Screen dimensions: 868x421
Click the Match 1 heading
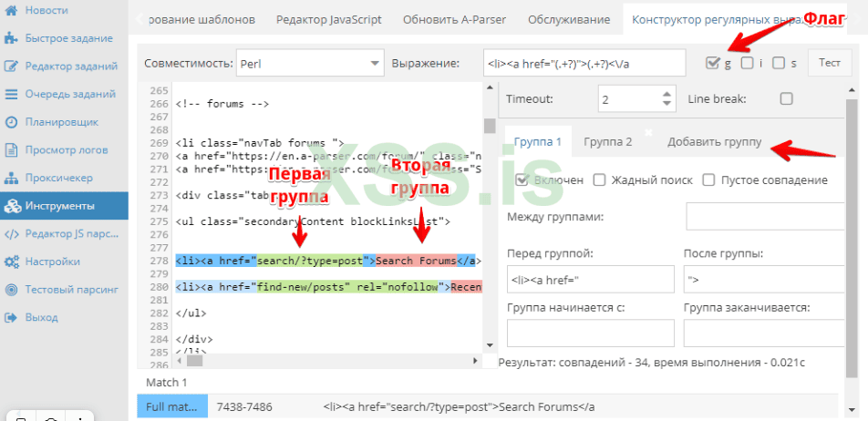167,383
